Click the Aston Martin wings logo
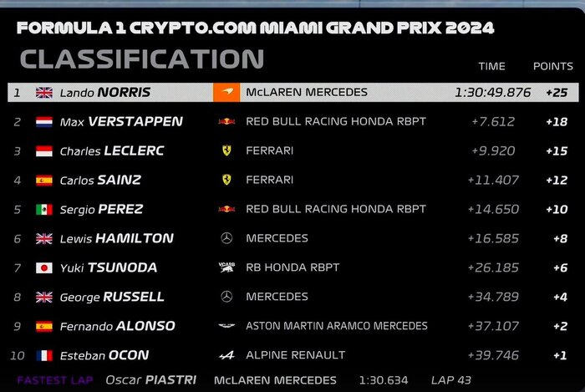Viewport: 585px width, 392px height. (x=226, y=326)
